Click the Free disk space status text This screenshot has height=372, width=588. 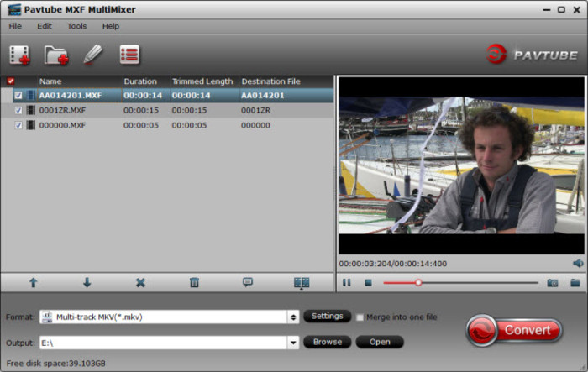(x=56, y=364)
